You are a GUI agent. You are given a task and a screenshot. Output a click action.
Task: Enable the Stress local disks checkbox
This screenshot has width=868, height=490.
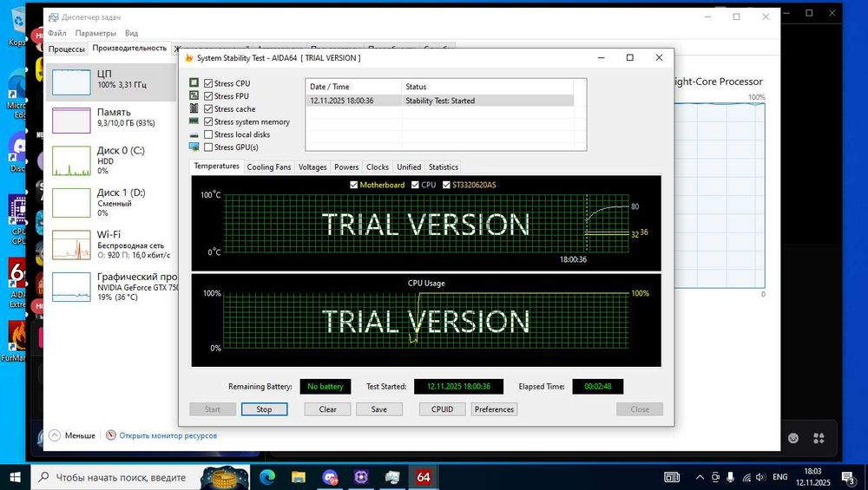point(208,134)
